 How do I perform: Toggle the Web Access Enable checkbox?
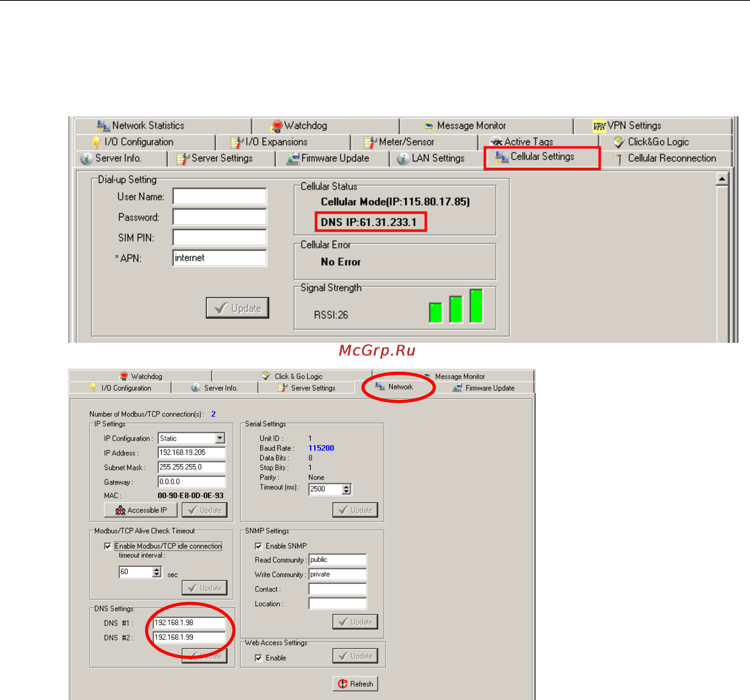258,657
